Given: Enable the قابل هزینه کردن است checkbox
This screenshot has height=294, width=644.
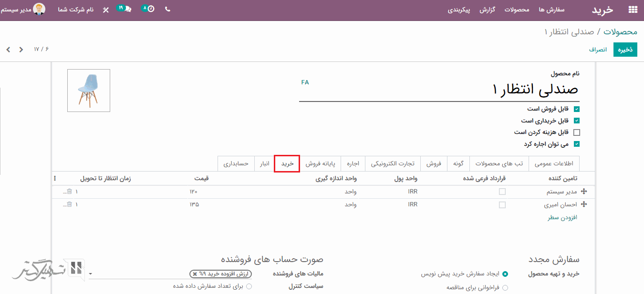Looking at the screenshot, I should [577, 132].
